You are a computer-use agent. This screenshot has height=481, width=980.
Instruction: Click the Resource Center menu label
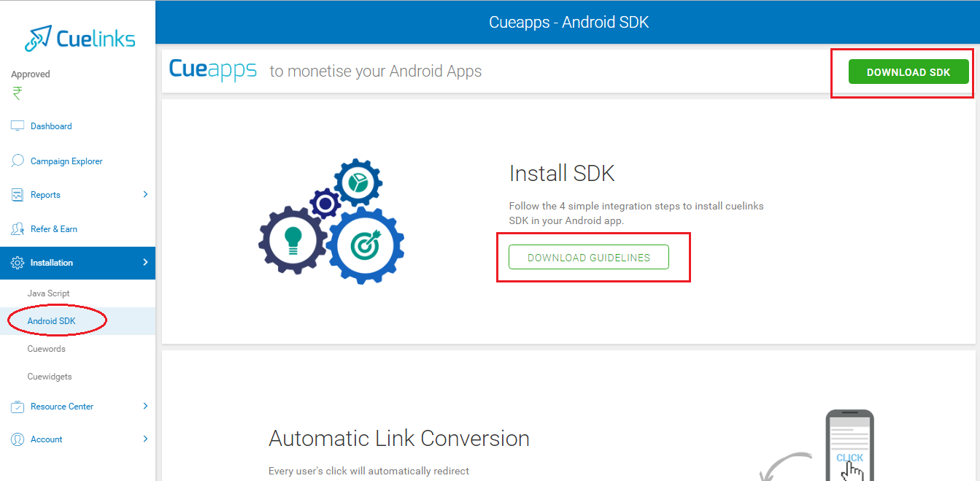pyautogui.click(x=62, y=407)
